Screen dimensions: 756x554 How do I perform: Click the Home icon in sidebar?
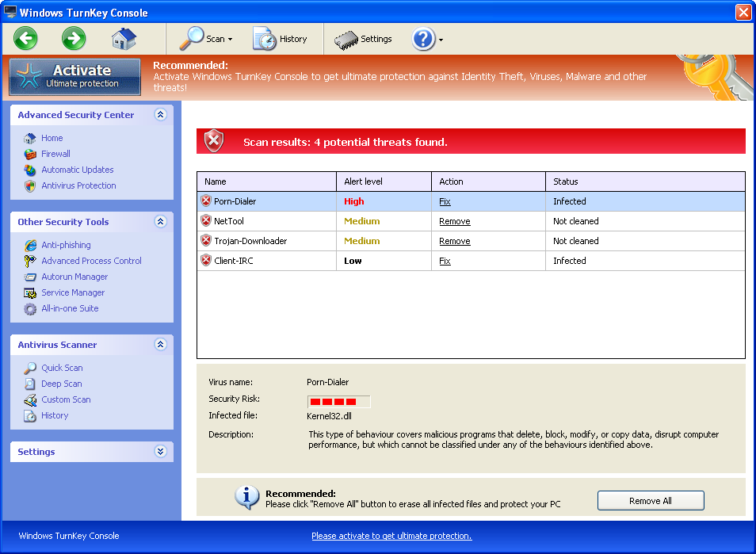[x=30, y=139]
